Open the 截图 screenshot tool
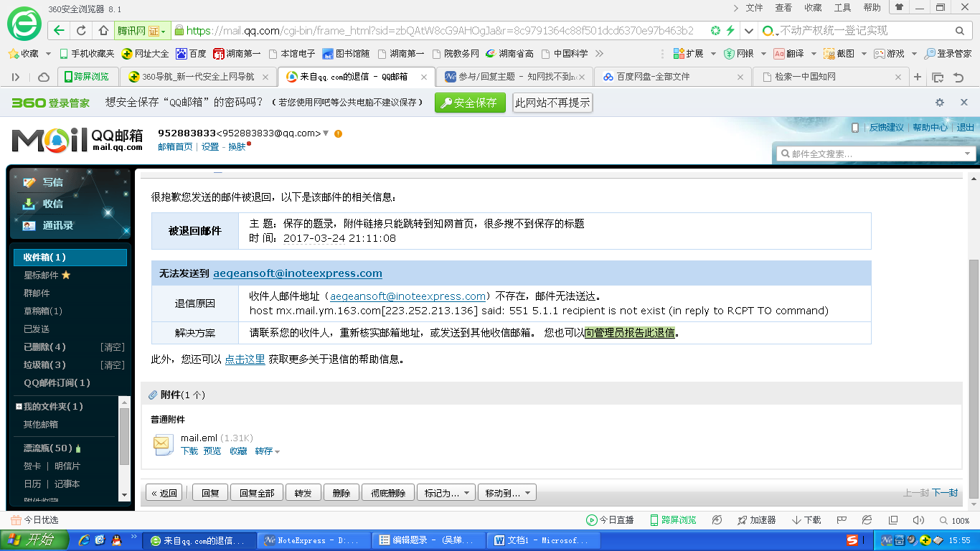The width and height of the screenshot is (980, 551). [x=839, y=53]
